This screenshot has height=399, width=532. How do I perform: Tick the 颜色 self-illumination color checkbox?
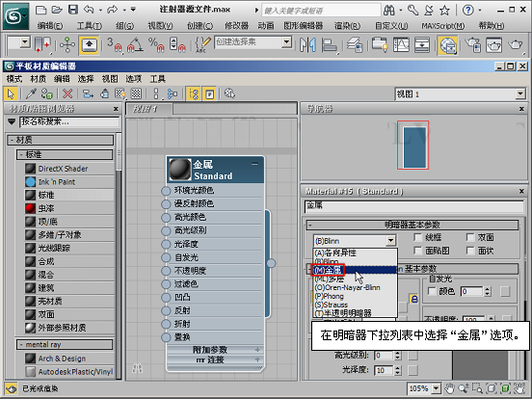click(x=432, y=291)
